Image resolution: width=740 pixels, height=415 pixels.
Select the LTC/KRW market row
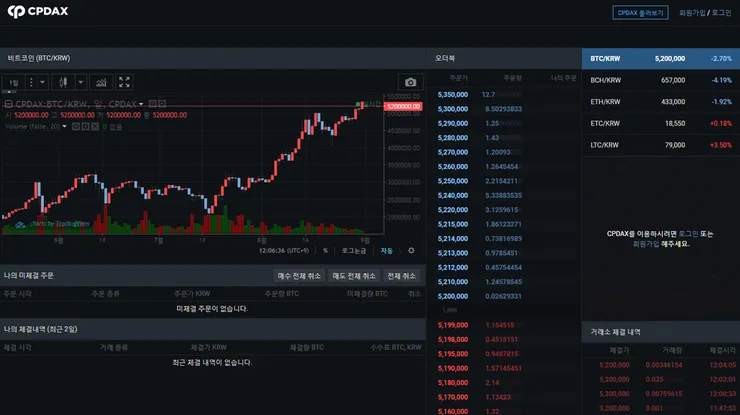point(661,145)
